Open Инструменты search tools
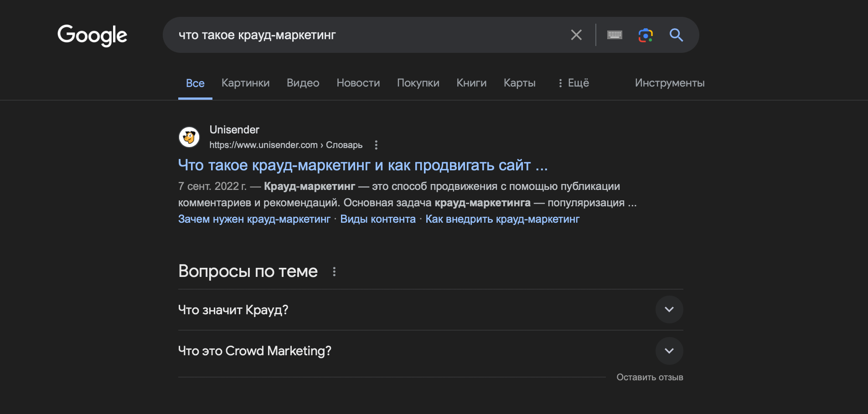868x414 pixels. pyautogui.click(x=670, y=83)
